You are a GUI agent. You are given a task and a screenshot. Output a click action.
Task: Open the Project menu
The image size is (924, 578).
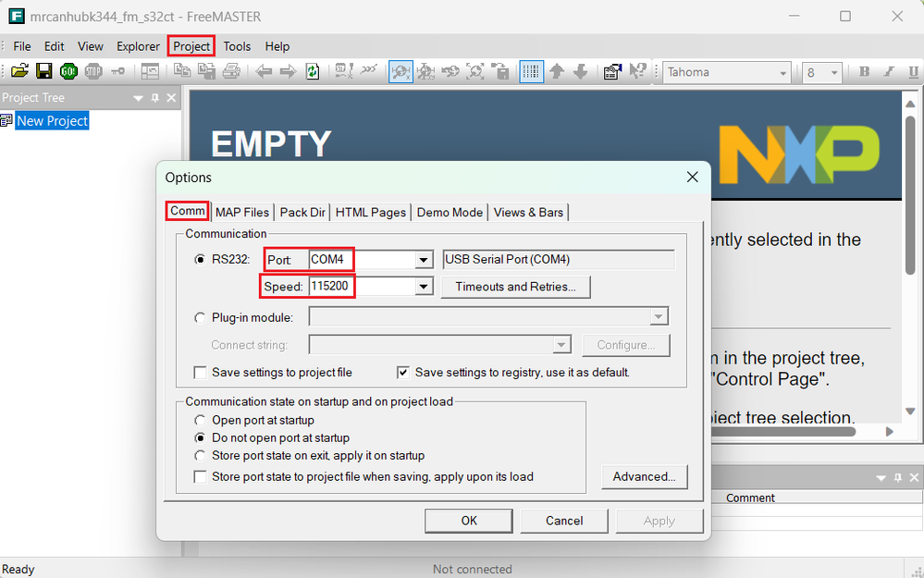(191, 46)
